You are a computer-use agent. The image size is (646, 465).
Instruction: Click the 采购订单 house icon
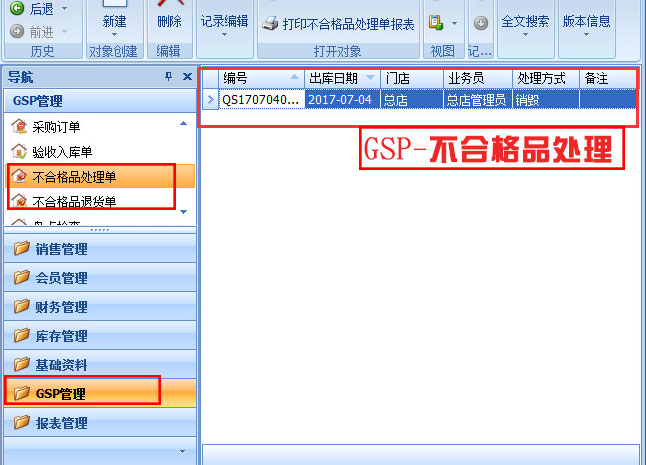pyautogui.click(x=18, y=125)
